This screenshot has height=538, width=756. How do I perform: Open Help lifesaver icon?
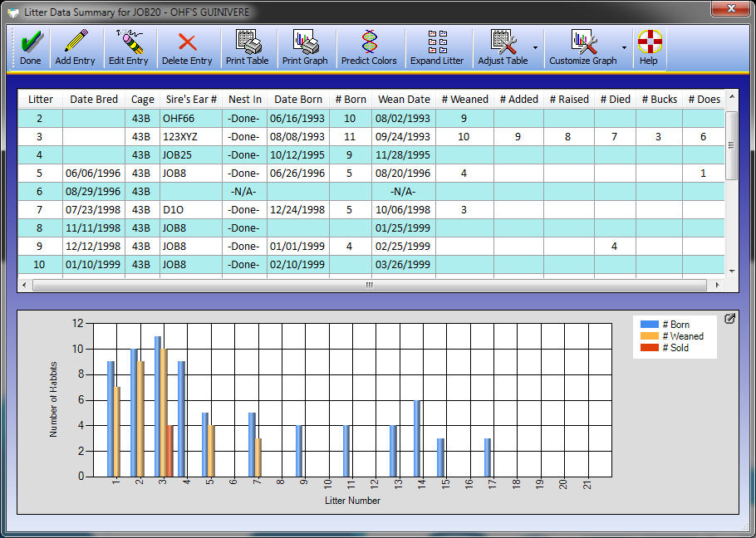tap(649, 42)
